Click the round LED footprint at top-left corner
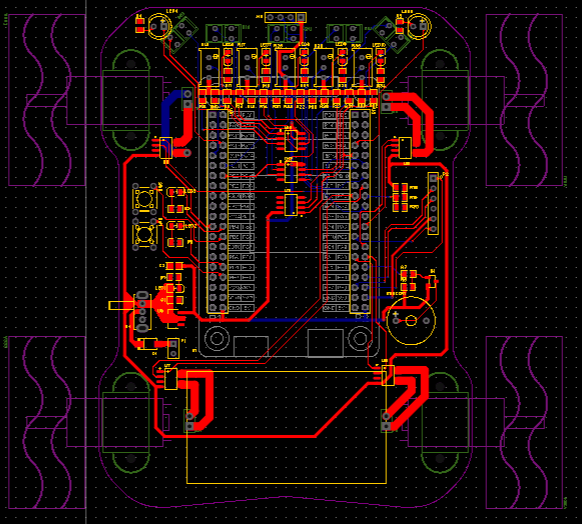The width and height of the screenshot is (582, 524). 159,26
